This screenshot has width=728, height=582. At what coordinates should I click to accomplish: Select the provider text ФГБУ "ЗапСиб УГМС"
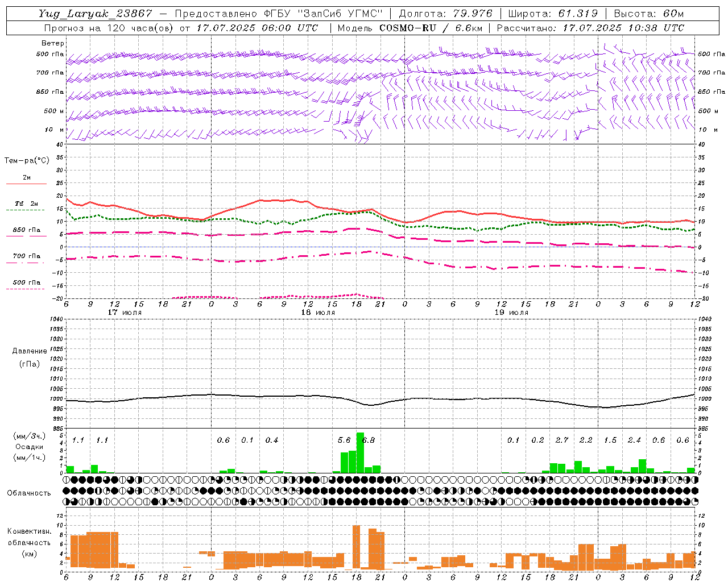[324, 14]
